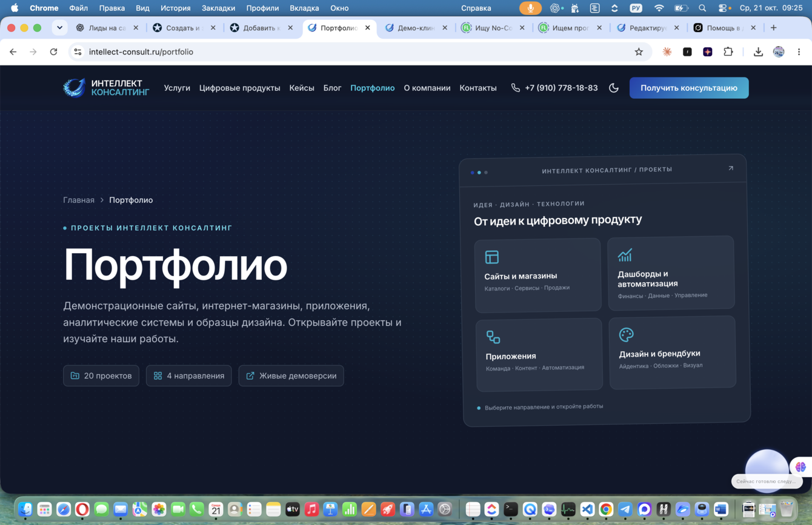
Task: Click the Приложения blocks icon
Action: [493, 337]
